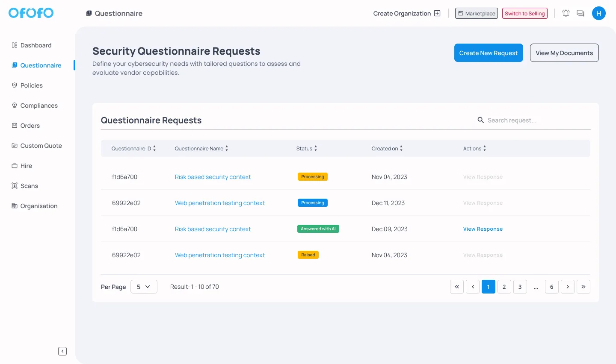This screenshot has width=616, height=364.
Task: Open the Custom Quote page
Action: [x=41, y=146]
